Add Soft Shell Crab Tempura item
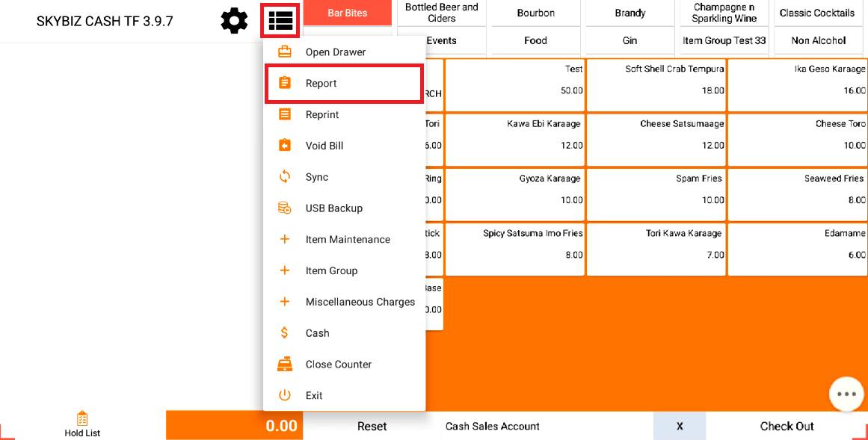 coord(656,84)
